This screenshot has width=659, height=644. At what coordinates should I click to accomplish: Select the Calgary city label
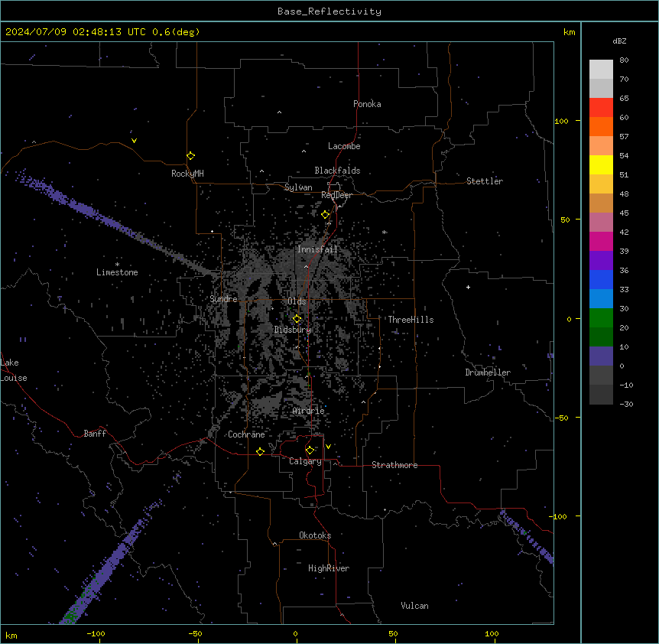pyautogui.click(x=305, y=461)
